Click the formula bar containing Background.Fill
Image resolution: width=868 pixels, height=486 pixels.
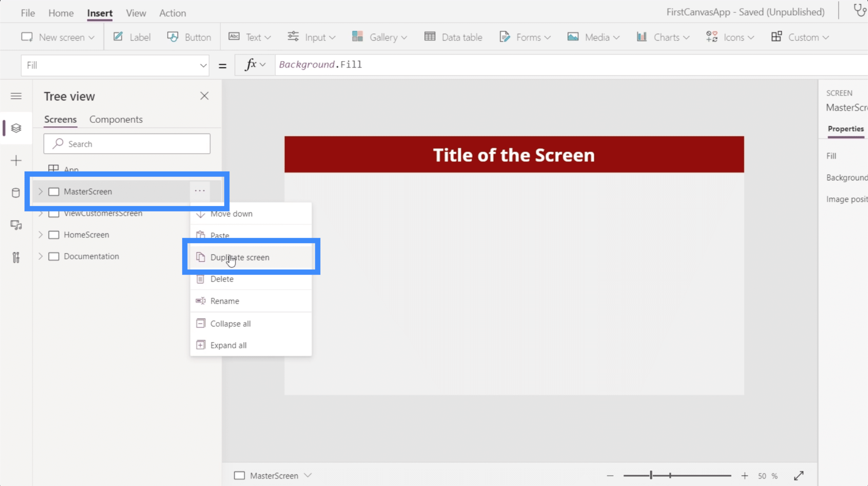[571, 64]
